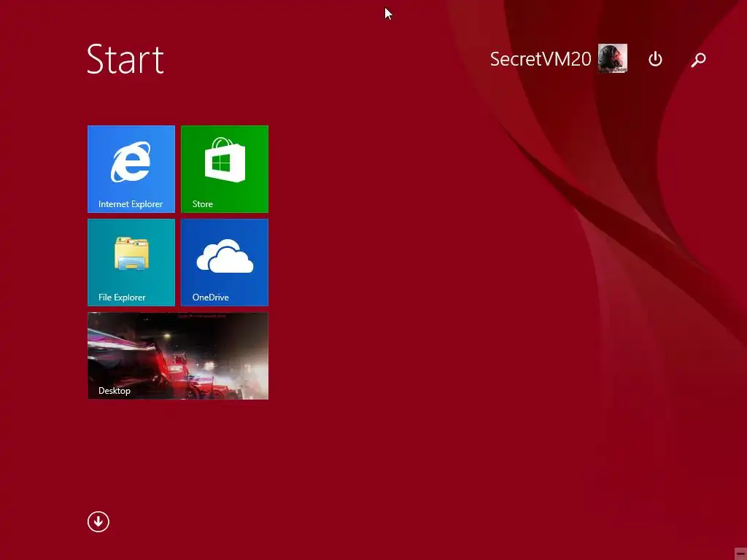Show all apps with down arrow
The height and width of the screenshot is (560, 747).
pyautogui.click(x=98, y=522)
